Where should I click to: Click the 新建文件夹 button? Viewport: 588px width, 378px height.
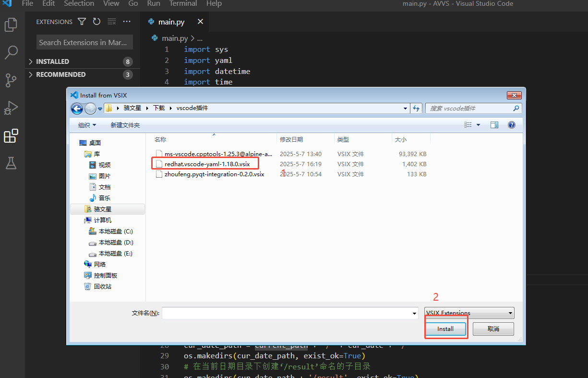[125, 125]
